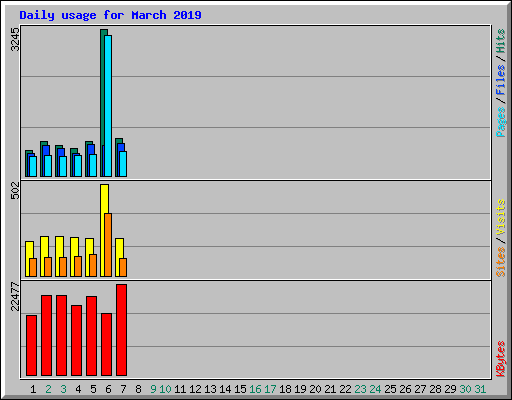Click the tallest red KBytes bar on day 7

click(121, 330)
